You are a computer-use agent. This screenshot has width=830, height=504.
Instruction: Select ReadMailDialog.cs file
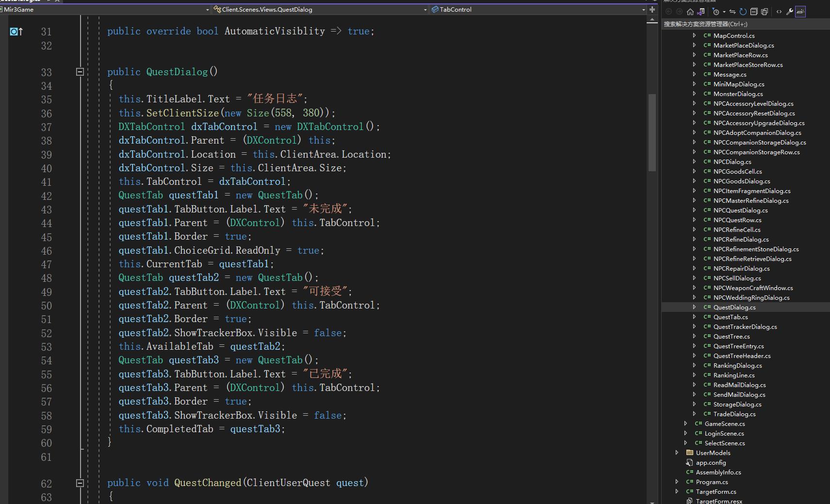[740, 385]
